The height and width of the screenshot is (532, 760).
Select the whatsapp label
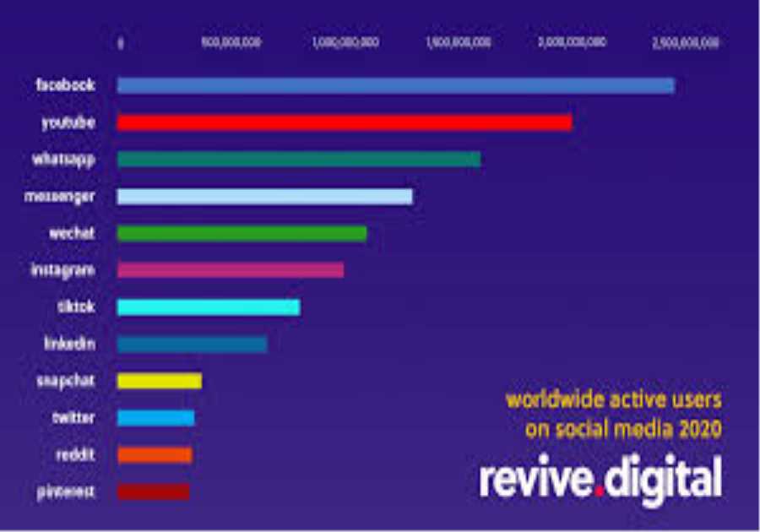coord(67,159)
